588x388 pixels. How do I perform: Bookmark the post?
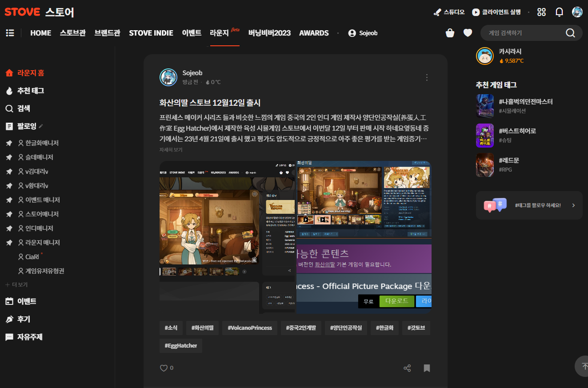427,368
